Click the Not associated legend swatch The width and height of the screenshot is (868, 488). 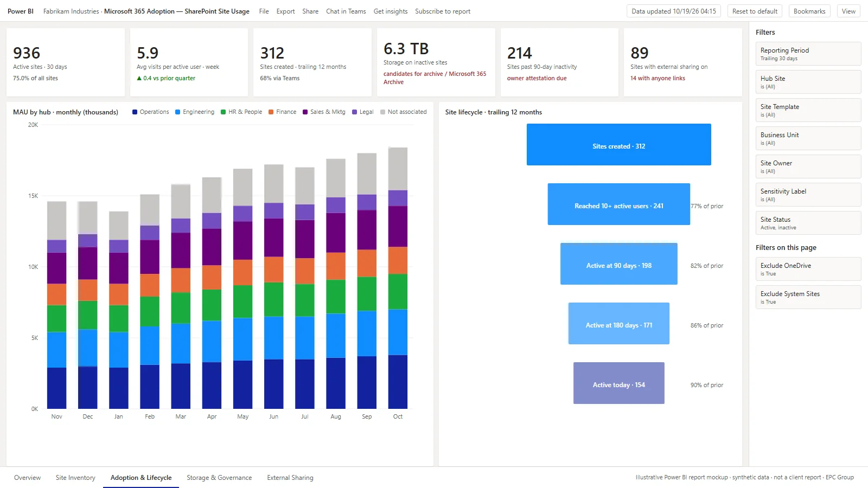pos(382,112)
